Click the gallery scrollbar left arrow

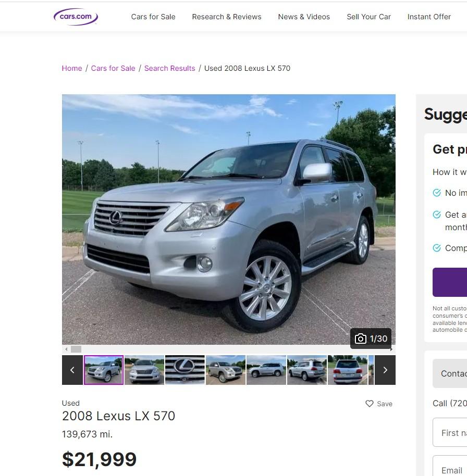pyautogui.click(x=66, y=349)
